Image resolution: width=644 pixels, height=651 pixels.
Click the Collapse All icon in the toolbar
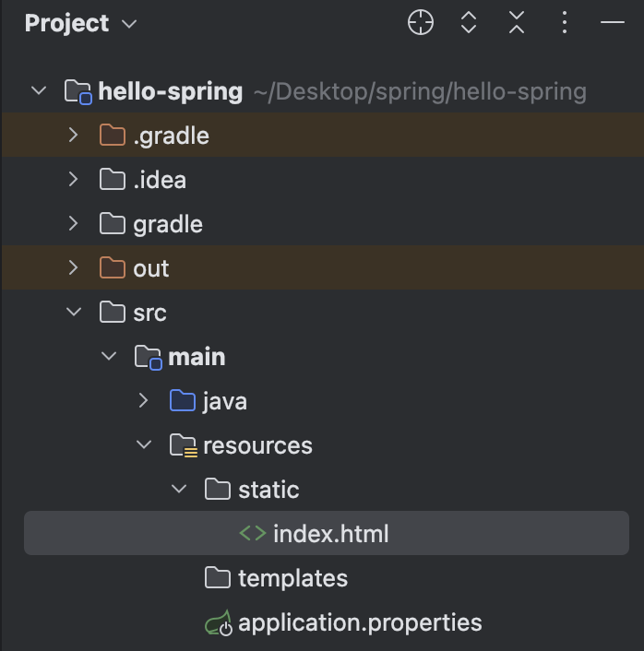tap(517, 23)
